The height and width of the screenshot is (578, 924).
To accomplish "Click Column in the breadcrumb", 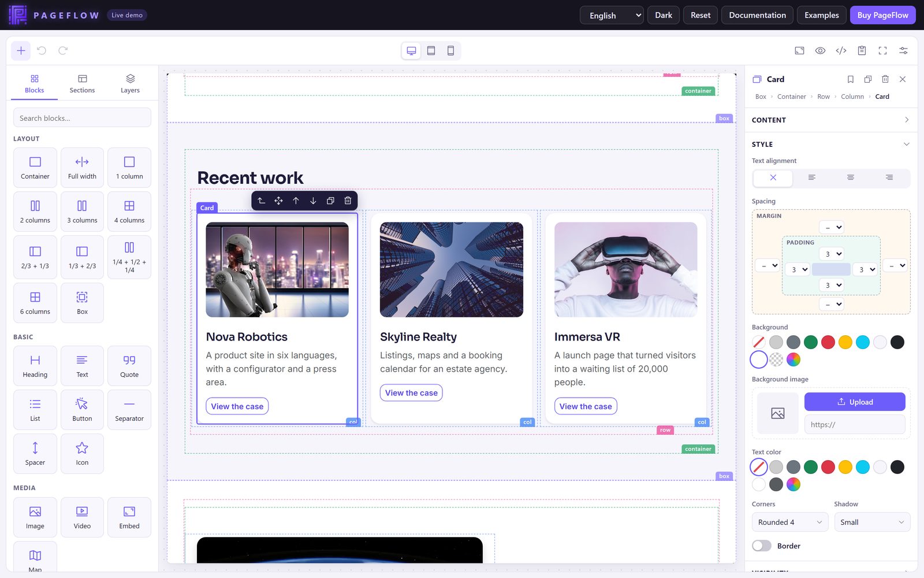I will (852, 97).
